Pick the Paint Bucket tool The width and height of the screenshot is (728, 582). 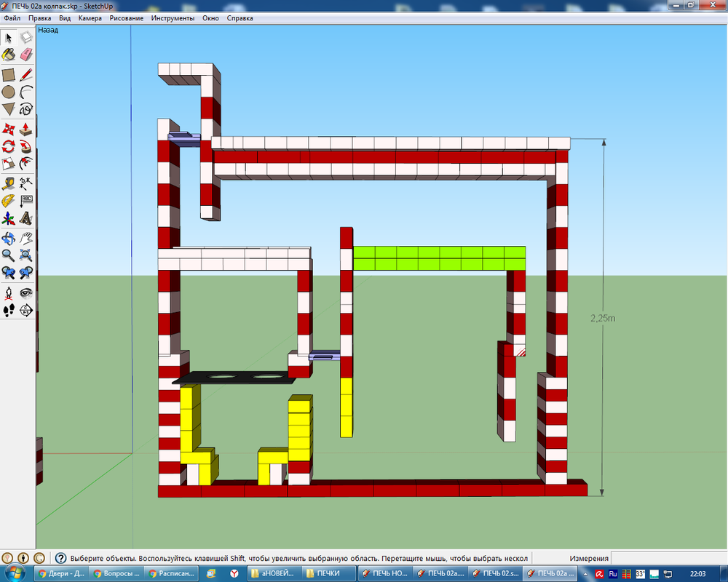(9, 53)
